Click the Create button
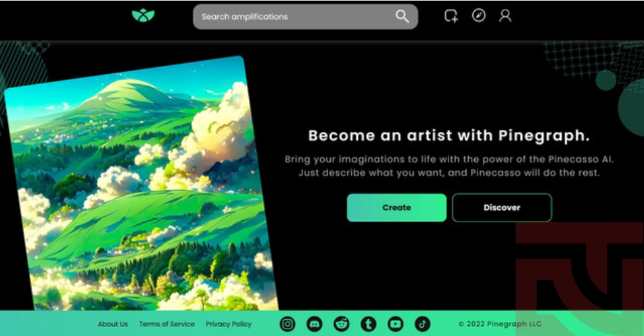Viewport: 644px width, 336px height. tap(396, 208)
